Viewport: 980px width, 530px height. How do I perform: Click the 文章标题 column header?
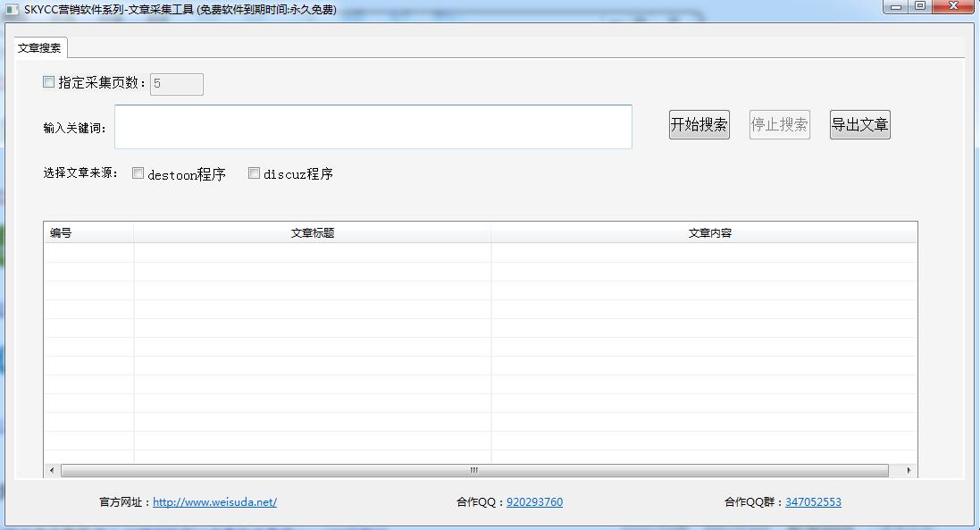point(311,231)
